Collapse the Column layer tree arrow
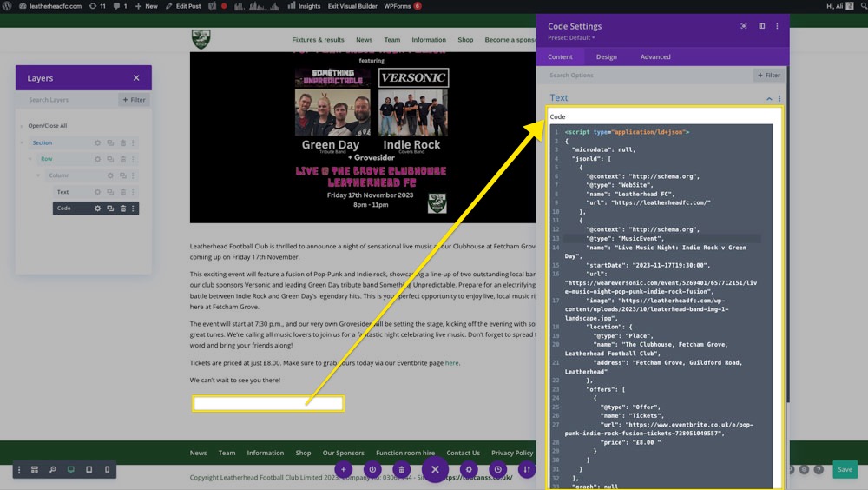The width and height of the screenshot is (868, 490). [38, 175]
